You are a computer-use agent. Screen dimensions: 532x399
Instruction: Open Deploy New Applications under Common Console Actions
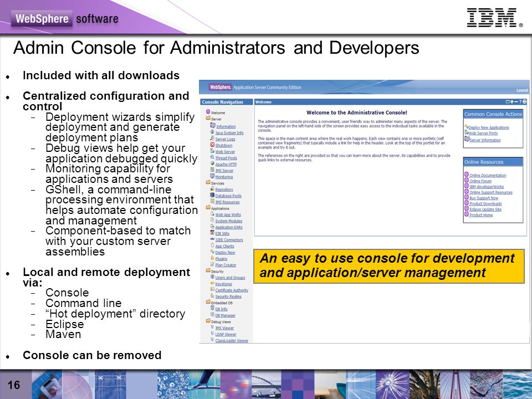[489, 127]
